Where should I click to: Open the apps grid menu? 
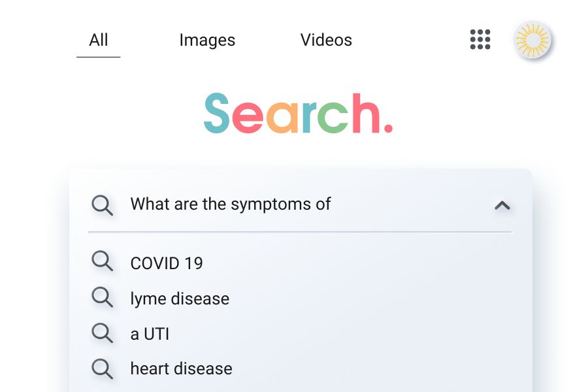(x=480, y=40)
